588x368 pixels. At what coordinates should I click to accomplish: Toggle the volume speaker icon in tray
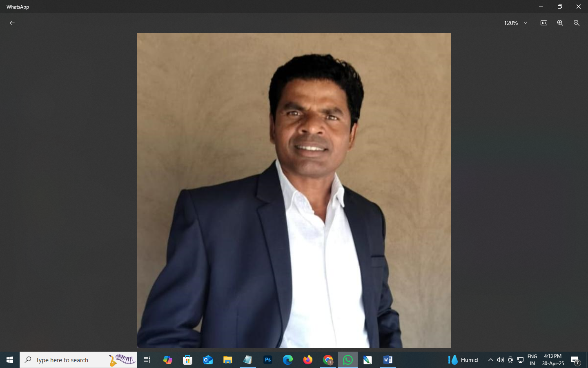pos(500,360)
